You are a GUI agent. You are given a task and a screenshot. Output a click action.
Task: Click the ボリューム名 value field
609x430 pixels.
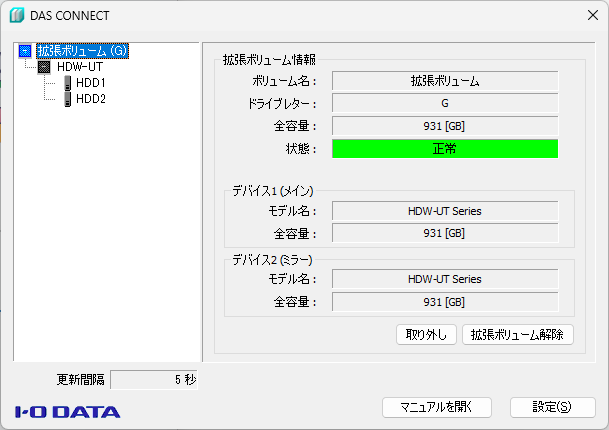tap(445, 81)
